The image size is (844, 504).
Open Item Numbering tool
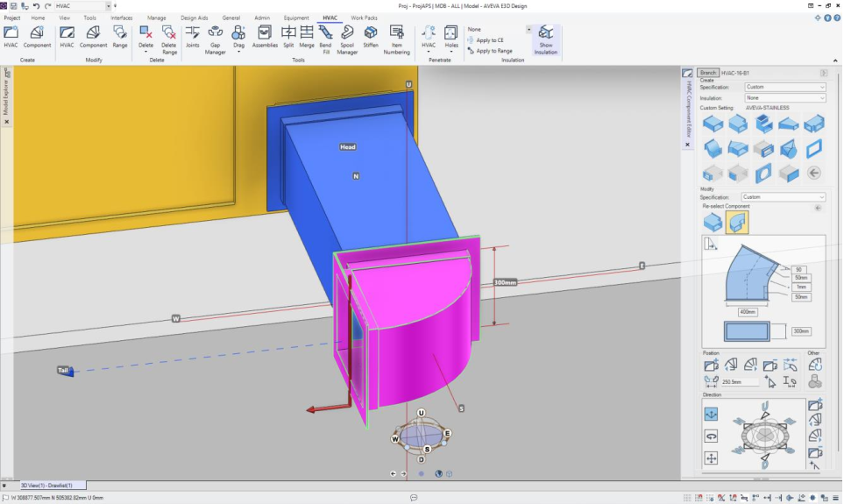(x=397, y=38)
